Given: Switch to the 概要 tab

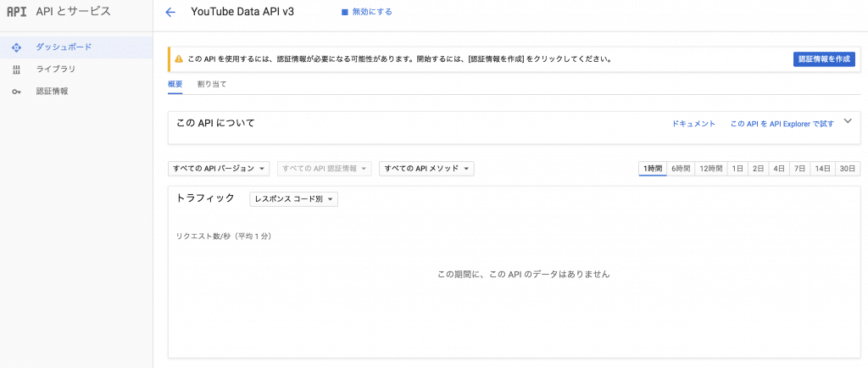Looking at the screenshot, I should (x=175, y=84).
